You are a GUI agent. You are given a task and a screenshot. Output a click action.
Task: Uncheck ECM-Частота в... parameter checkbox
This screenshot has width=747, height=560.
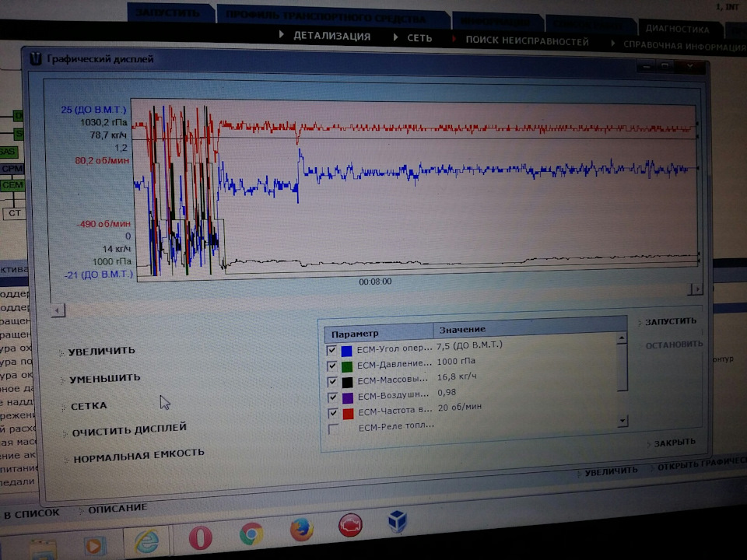point(334,413)
